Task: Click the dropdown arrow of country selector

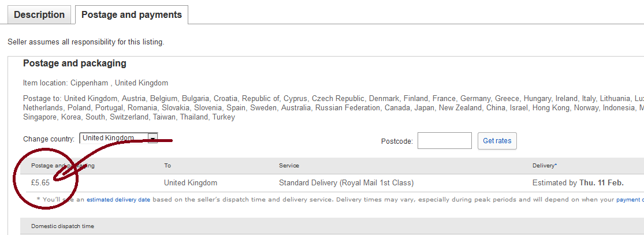Action: (153, 139)
